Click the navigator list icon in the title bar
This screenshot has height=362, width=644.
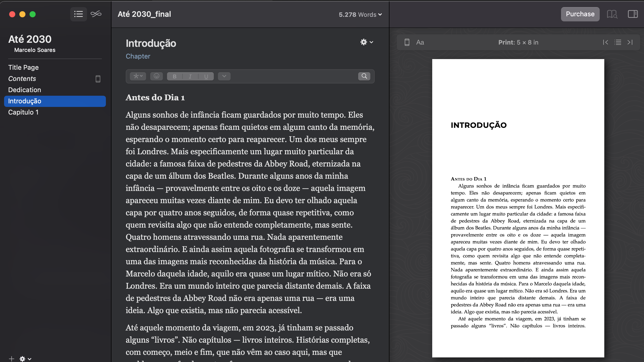[x=78, y=14]
